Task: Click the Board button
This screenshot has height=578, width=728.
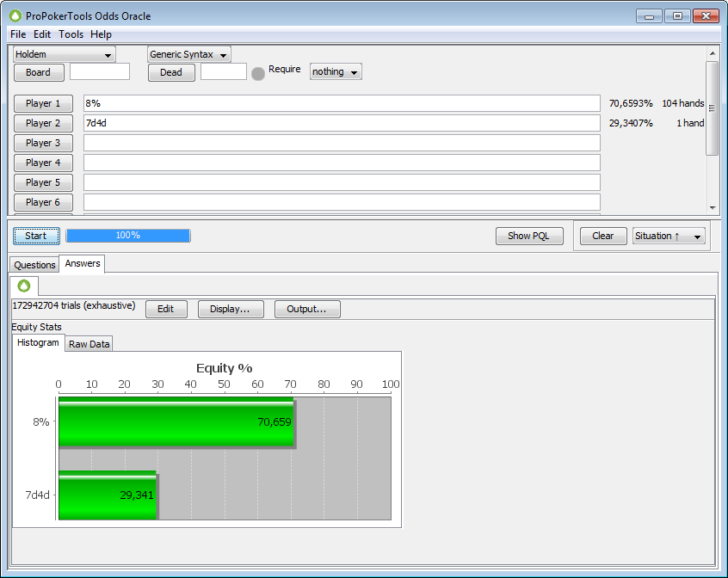Action: 38,72
